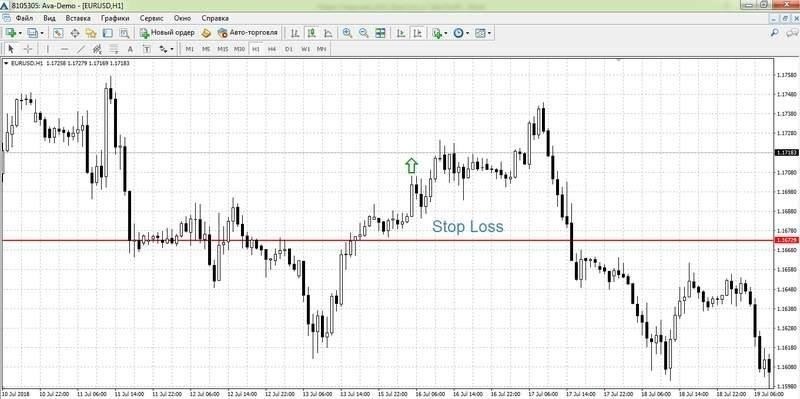Open the Файл menu
Screen dimensions: 800x399
(x=24, y=18)
